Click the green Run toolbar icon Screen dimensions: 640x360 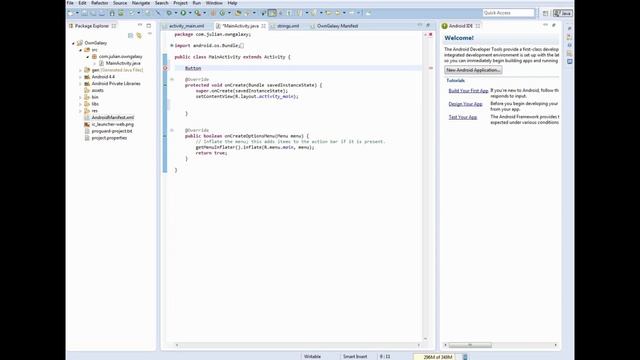pyautogui.click(x=183, y=13)
